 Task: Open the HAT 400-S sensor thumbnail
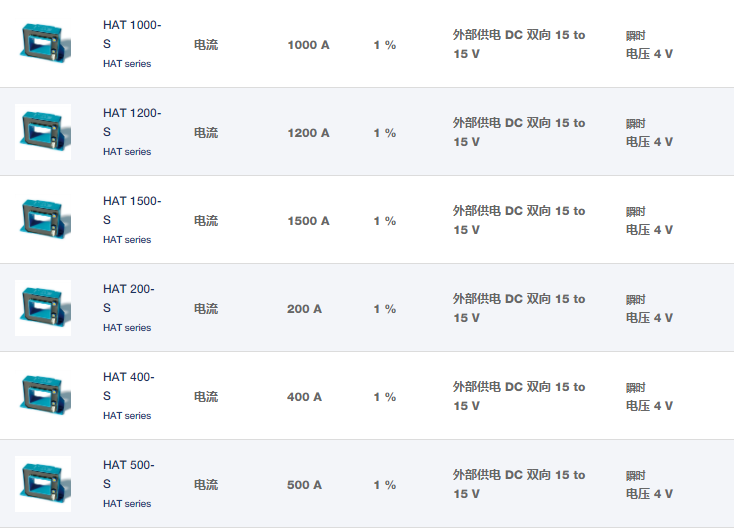tap(43, 396)
